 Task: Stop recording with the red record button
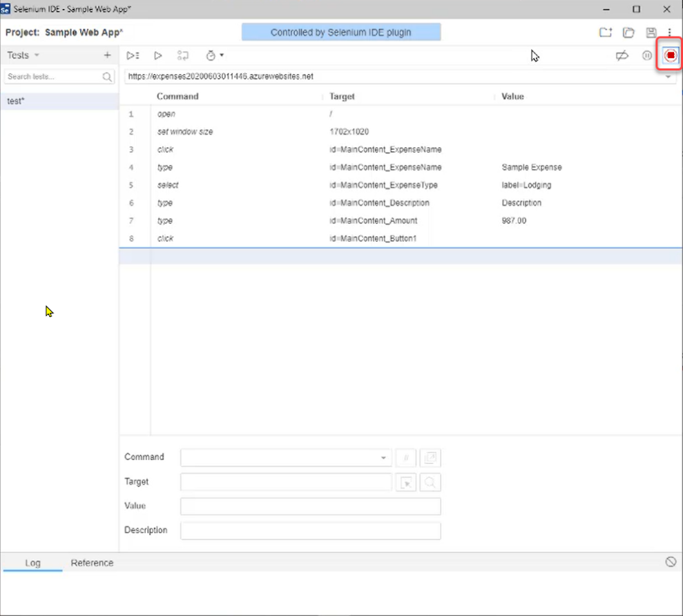point(671,55)
